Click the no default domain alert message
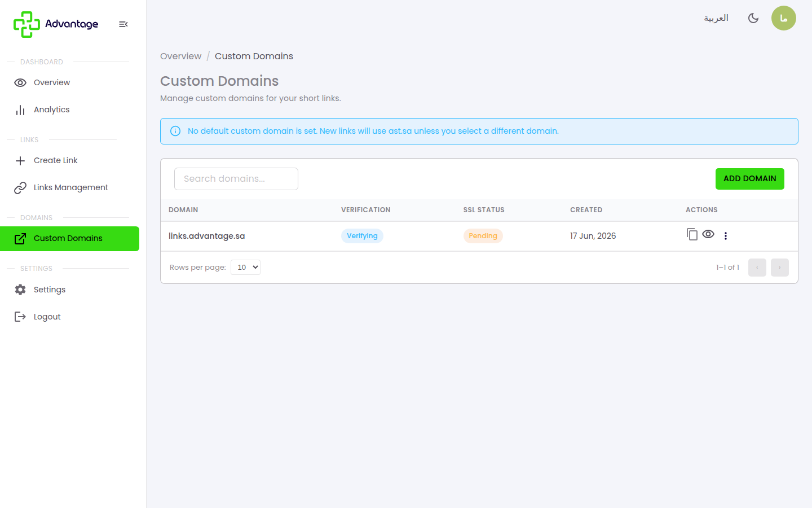Viewport: 812px width, 508px height. pos(373,131)
